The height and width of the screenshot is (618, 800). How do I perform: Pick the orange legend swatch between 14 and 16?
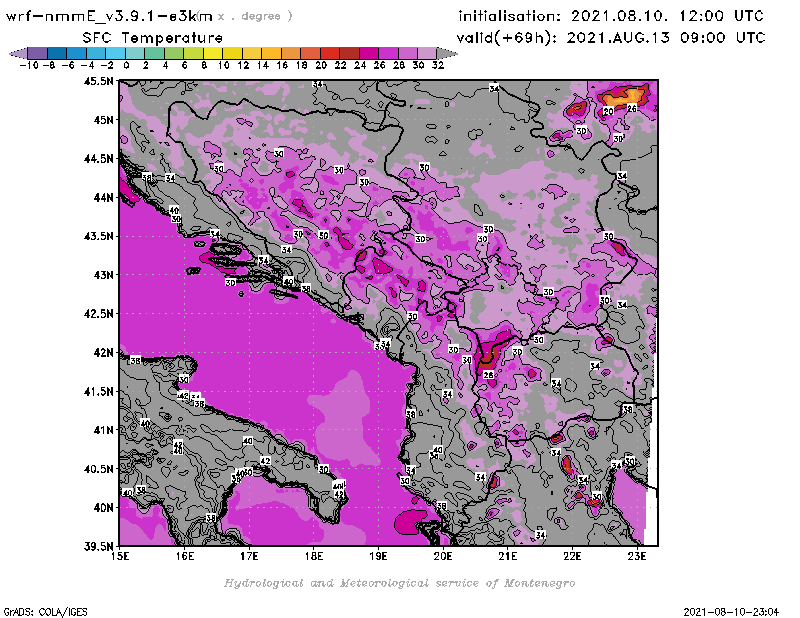[271, 53]
